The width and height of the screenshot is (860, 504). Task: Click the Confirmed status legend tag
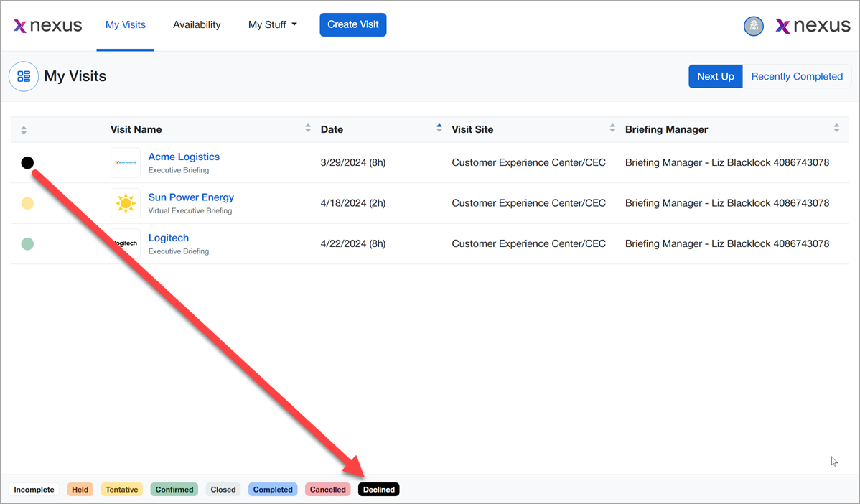[x=174, y=490]
